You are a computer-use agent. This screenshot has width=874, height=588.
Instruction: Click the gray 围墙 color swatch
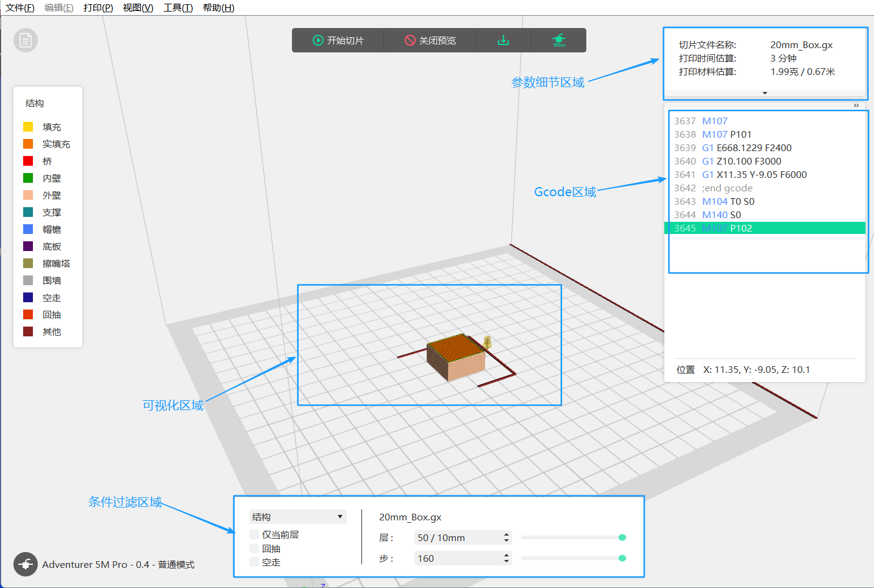[28, 280]
